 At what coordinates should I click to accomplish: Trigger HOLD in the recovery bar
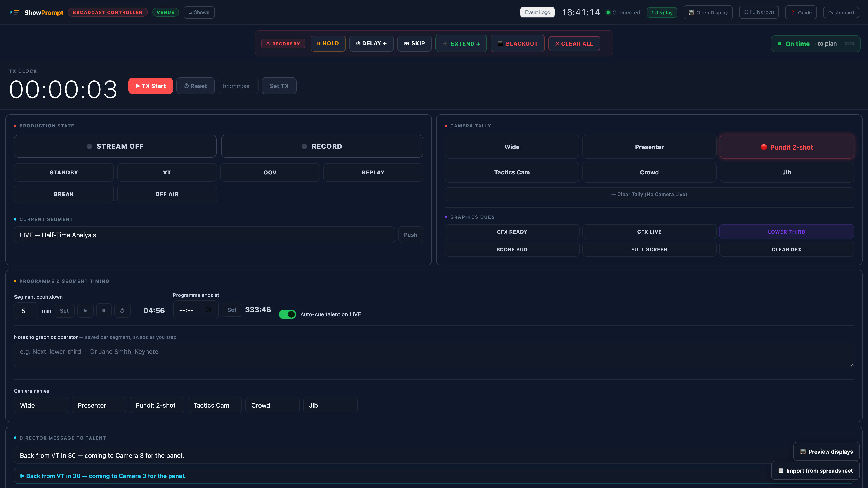(328, 43)
